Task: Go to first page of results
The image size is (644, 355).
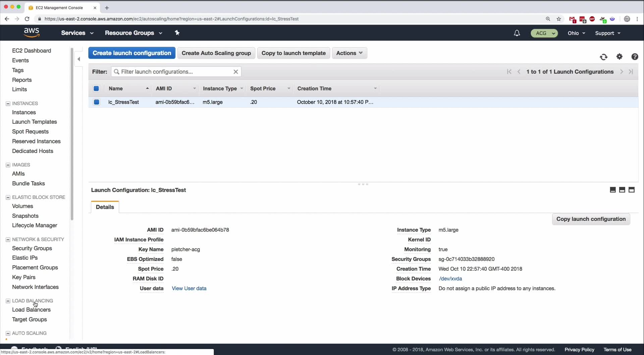Action: click(x=509, y=71)
